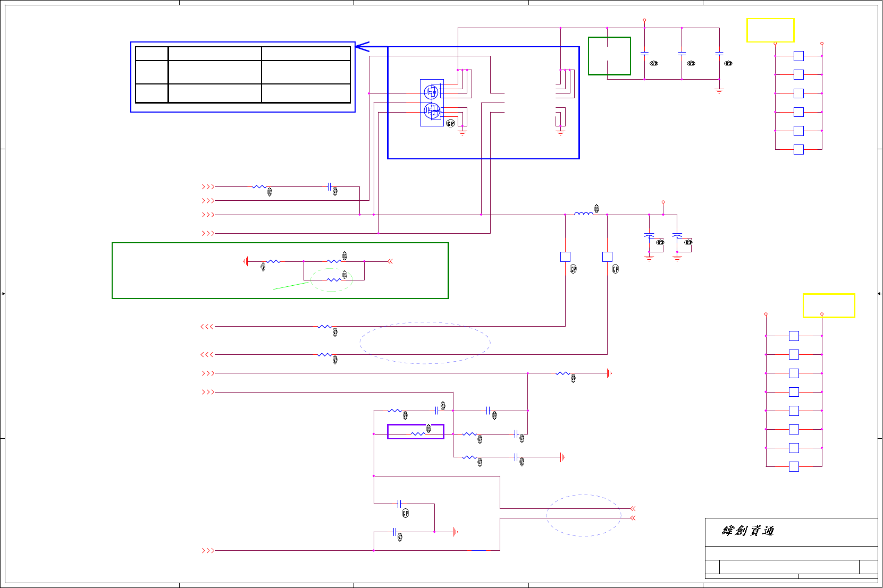Select the left polarized output capacitor
Image resolution: width=883 pixels, height=588 pixels.
point(649,235)
